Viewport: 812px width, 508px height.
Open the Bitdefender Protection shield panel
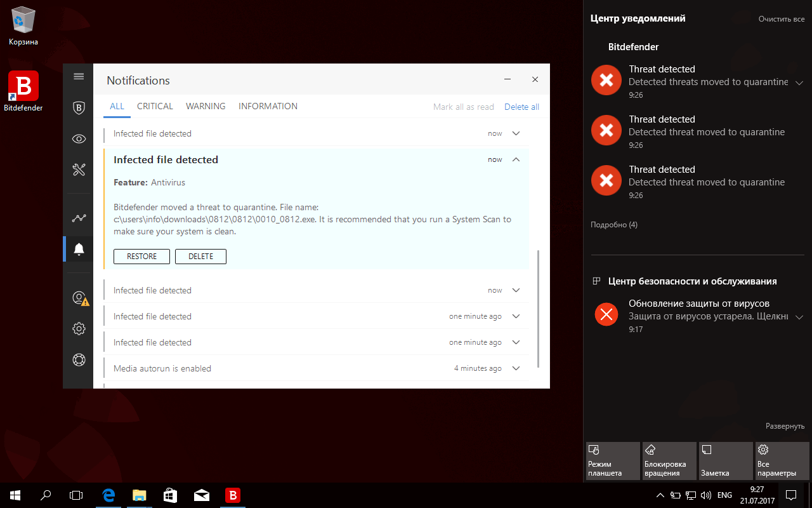point(78,108)
